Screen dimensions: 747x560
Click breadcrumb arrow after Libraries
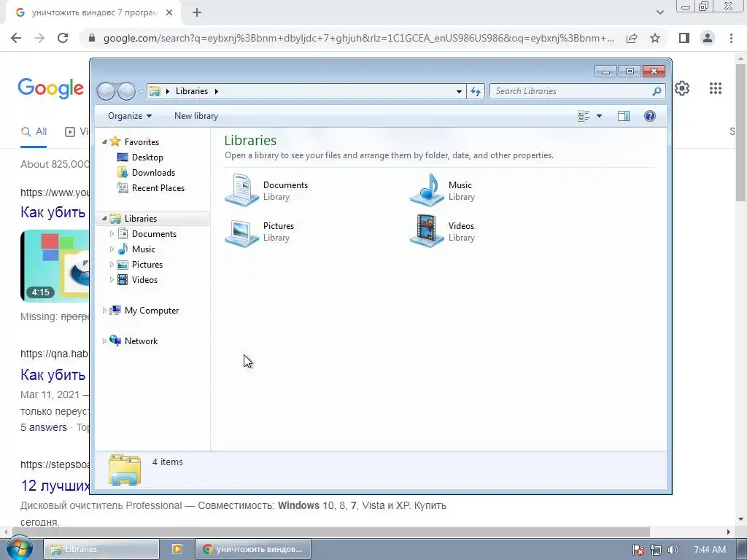216,91
